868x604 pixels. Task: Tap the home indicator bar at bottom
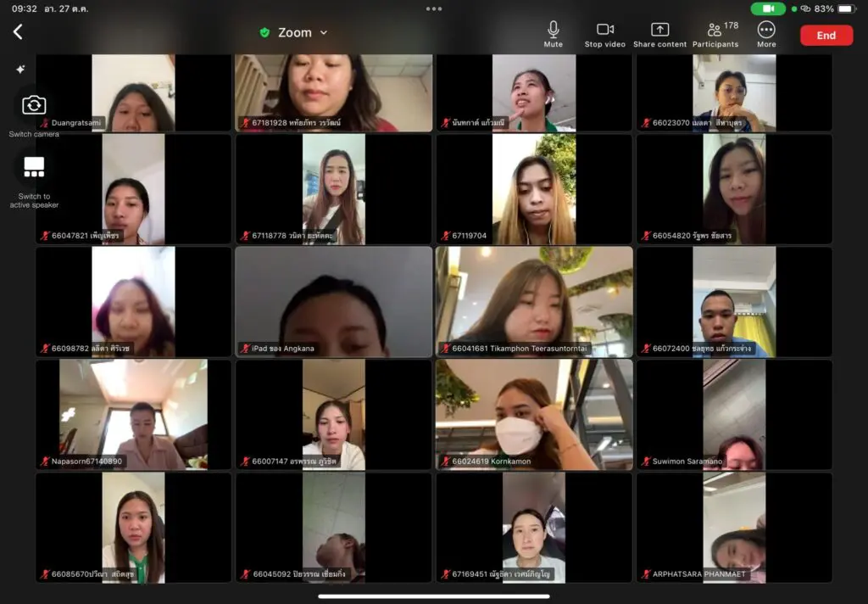[x=434, y=597]
